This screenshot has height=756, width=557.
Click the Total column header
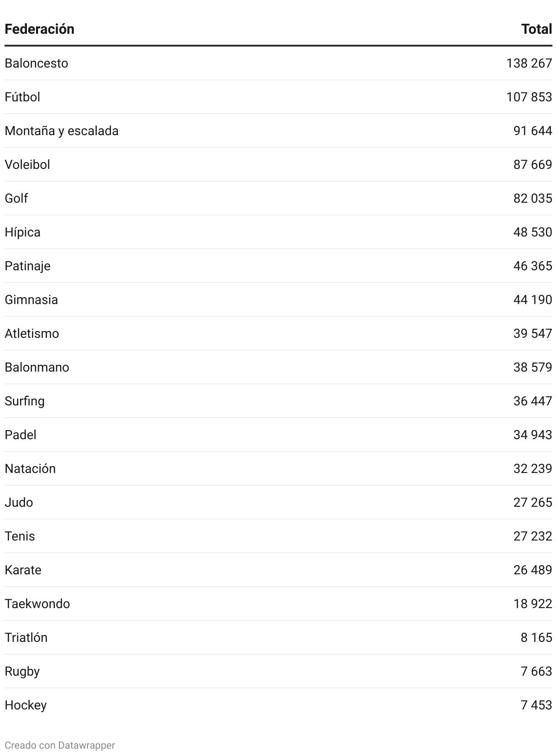pyautogui.click(x=536, y=29)
